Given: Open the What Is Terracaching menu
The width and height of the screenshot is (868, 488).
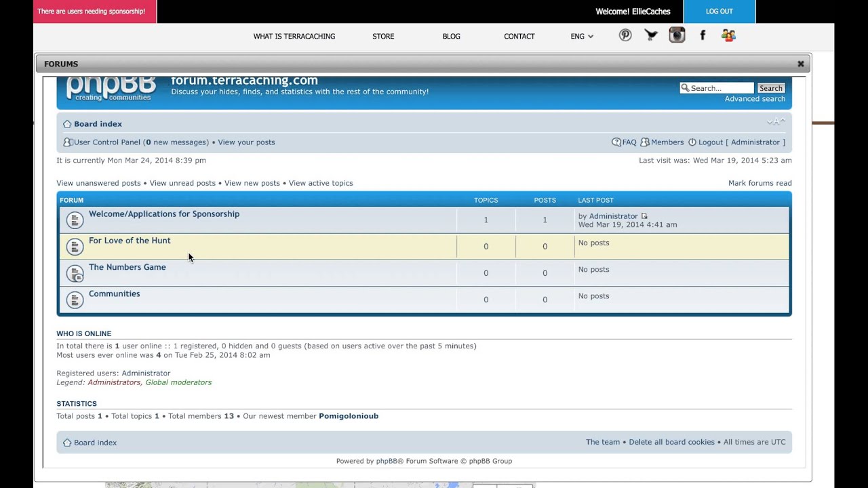Looking at the screenshot, I should pyautogui.click(x=294, y=37).
